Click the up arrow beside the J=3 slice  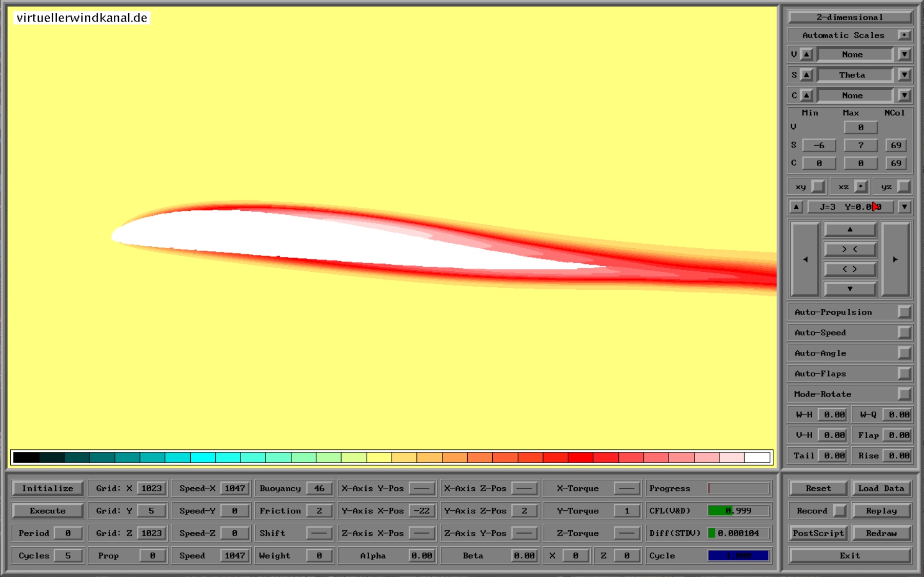pyautogui.click(x=796, y=207)
